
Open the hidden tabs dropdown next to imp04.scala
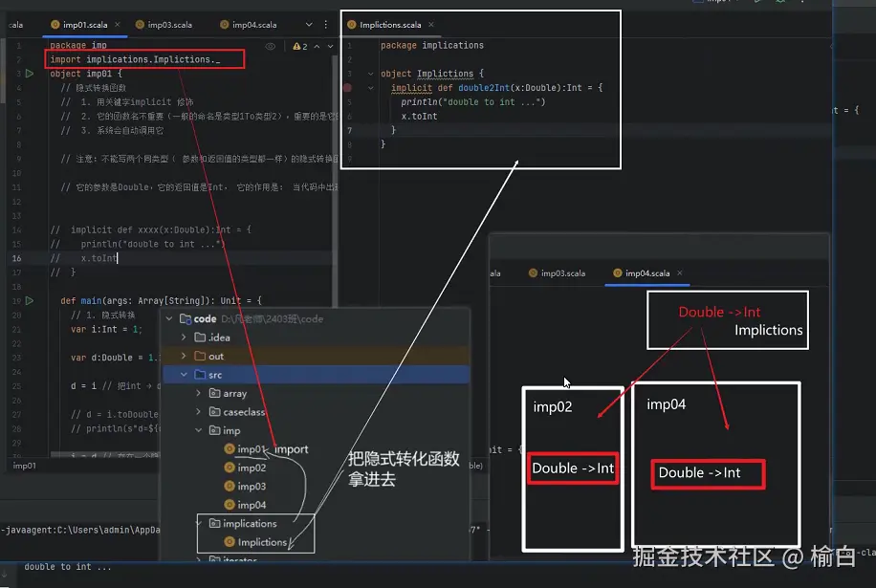(309, 25)
